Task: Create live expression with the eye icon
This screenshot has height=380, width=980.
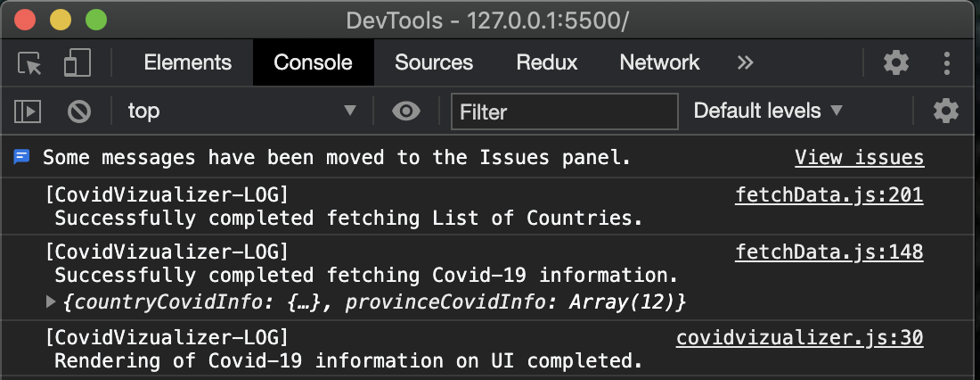Action: (406, 112)
